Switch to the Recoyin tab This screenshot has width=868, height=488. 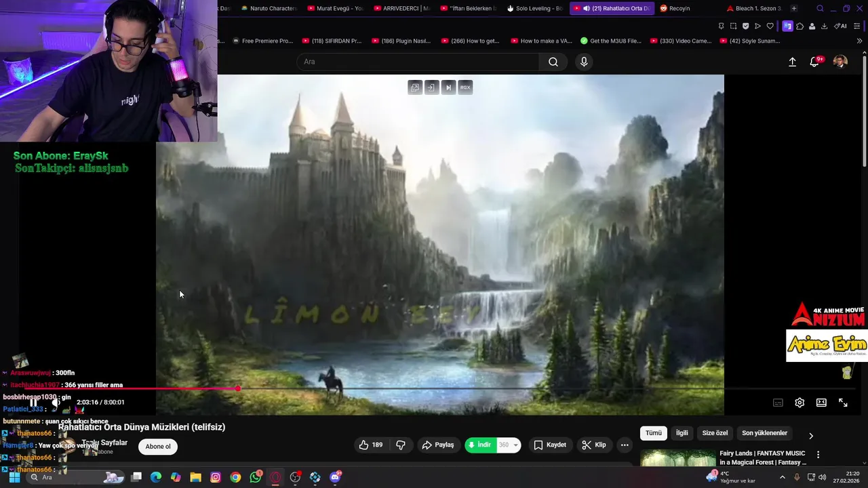coord(678,8)
